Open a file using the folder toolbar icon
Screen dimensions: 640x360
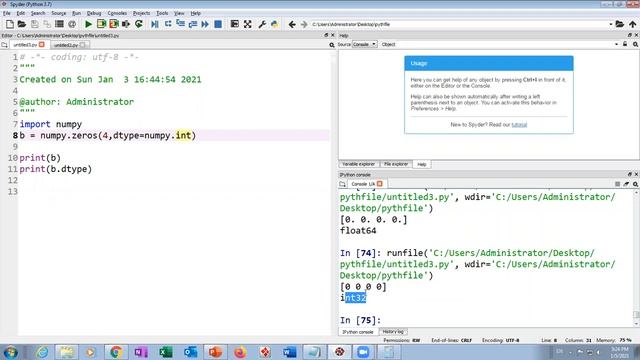pos(22,24)
